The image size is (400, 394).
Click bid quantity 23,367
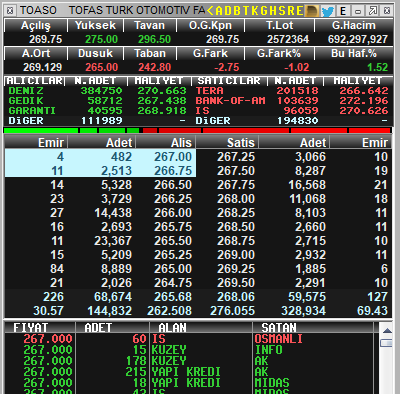113,241
